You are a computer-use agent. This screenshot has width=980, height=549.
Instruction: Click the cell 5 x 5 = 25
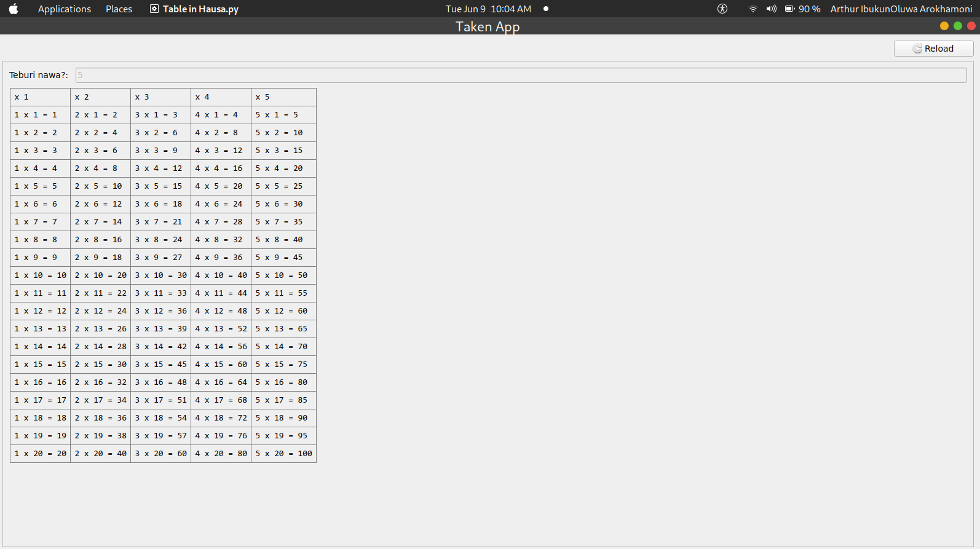[284, 186]
